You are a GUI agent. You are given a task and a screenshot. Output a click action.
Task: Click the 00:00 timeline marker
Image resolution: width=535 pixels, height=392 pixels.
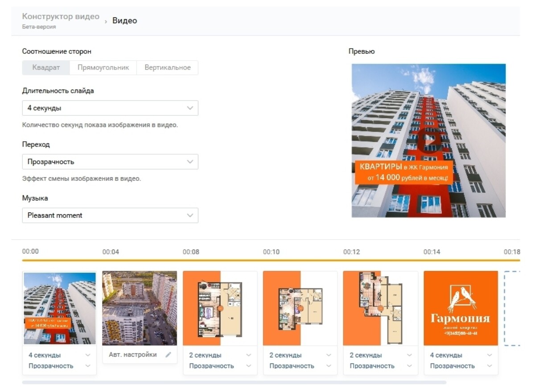pos(30,251)
